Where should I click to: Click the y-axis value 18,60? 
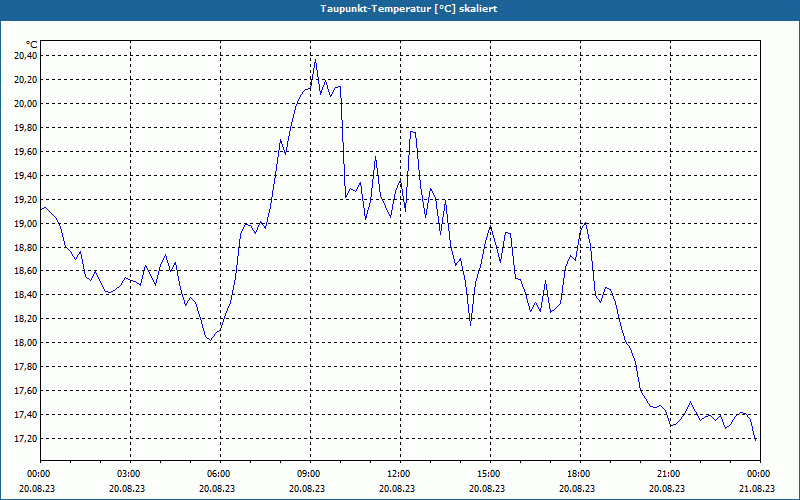coord(25,271)
